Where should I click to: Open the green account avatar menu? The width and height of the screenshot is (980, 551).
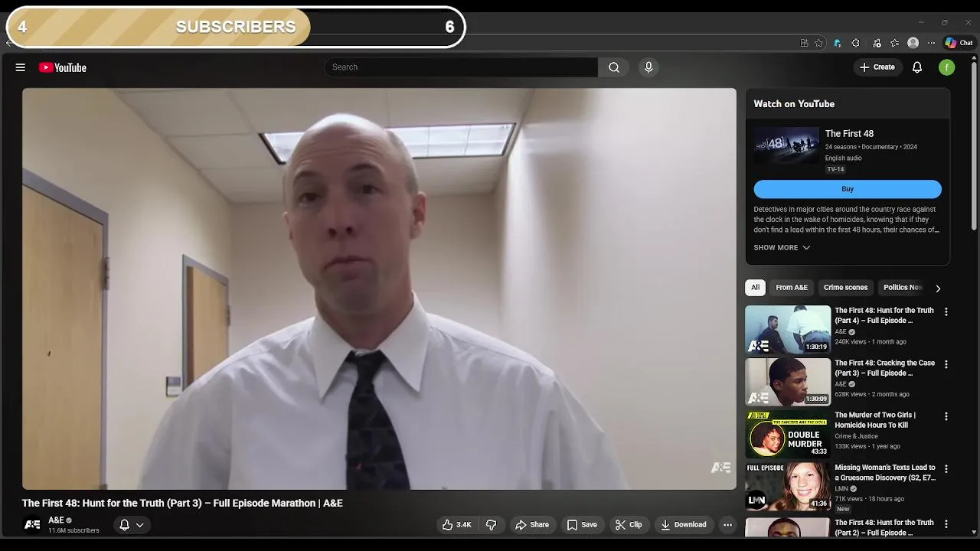tap(947, 67)
